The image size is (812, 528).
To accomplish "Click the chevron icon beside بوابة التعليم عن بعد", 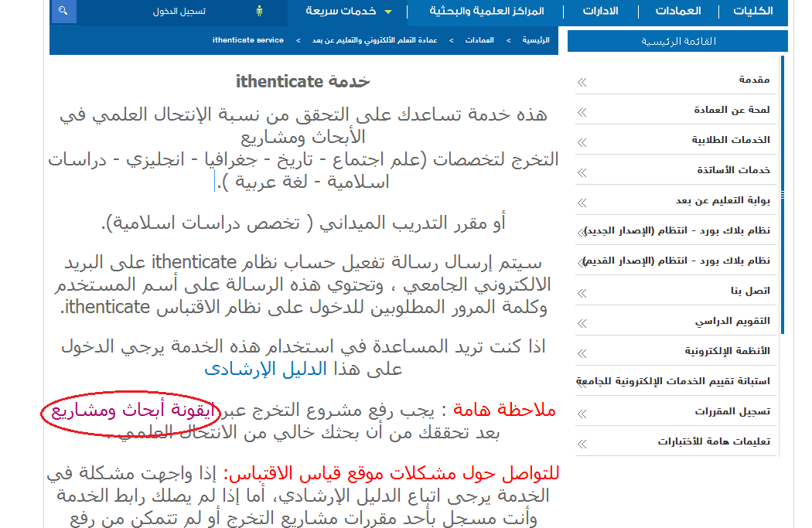I will coord(582,203).
